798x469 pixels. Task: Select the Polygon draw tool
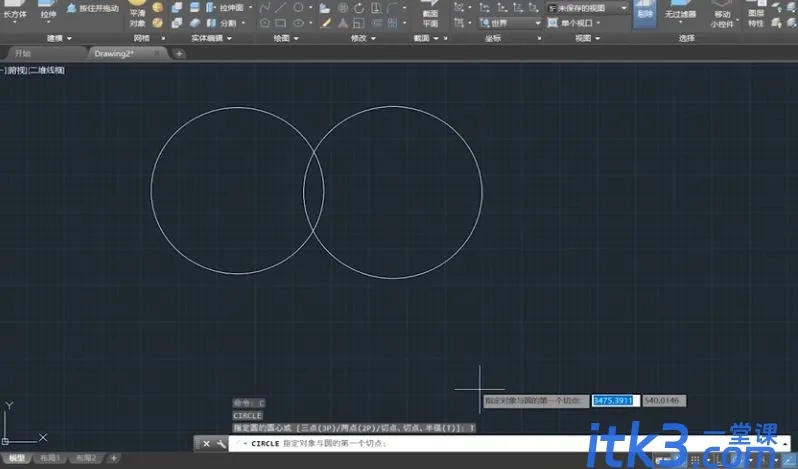tap(265, 23)
